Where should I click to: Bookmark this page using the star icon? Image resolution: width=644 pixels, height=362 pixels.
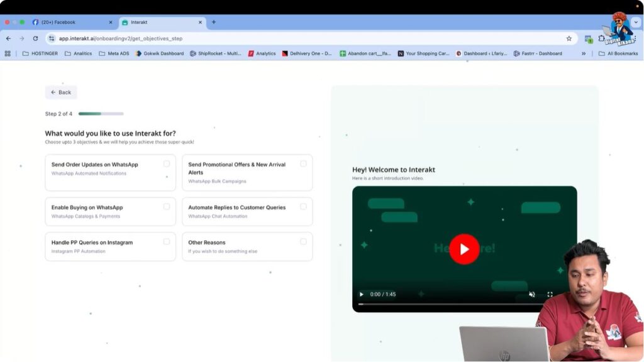click(x=569, y=38)
